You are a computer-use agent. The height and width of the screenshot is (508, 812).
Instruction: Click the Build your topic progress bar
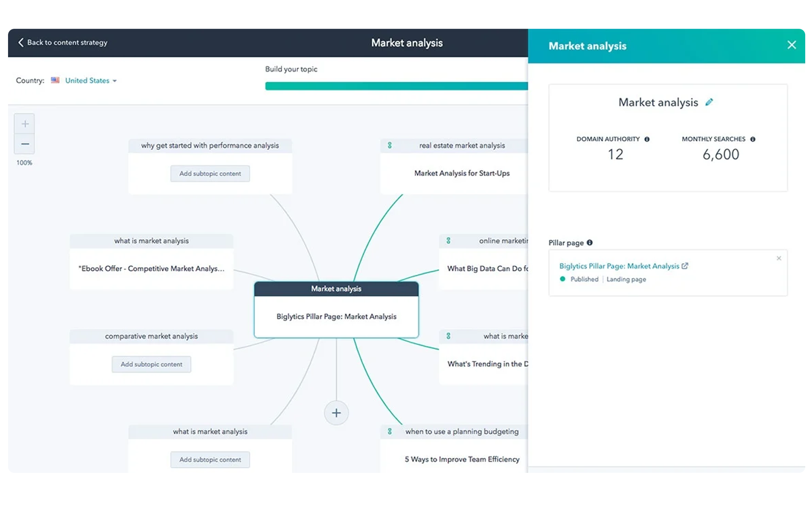click(396, 86)
